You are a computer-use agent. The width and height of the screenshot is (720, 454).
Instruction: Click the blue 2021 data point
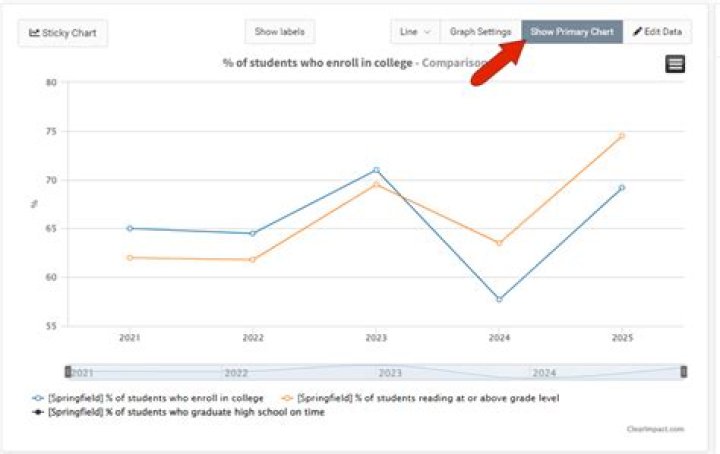(x=130, y=228)
